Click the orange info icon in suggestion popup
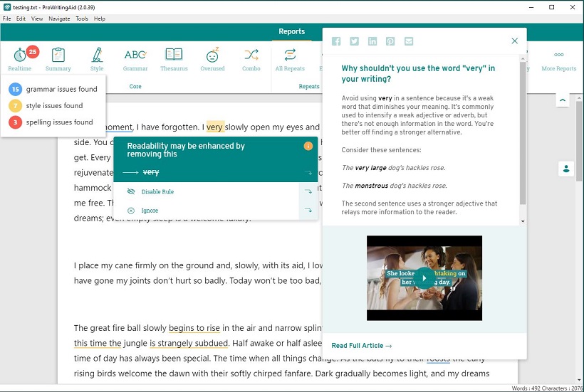 click(x=308, y=146)
